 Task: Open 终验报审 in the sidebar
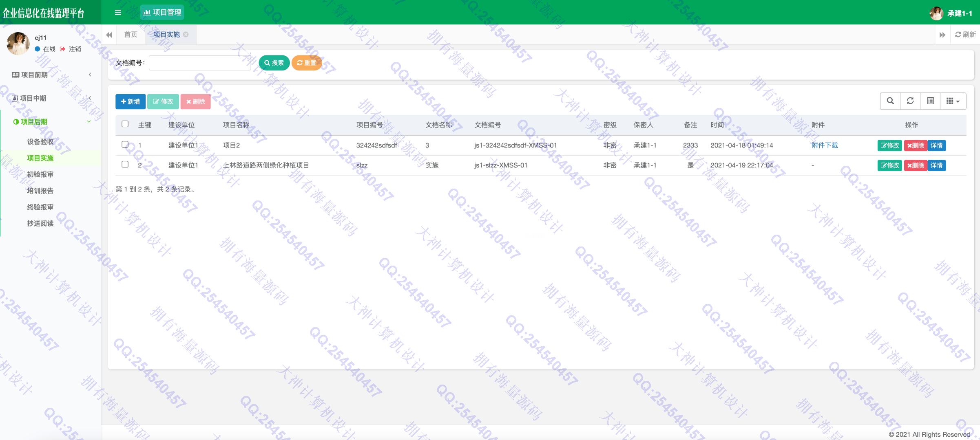tap(40, 207)
